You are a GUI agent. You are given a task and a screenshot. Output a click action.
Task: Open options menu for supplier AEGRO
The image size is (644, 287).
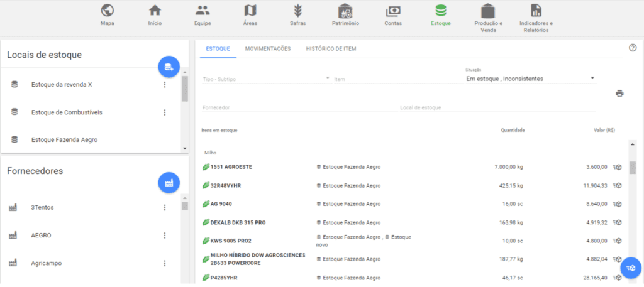coord(165,236)
